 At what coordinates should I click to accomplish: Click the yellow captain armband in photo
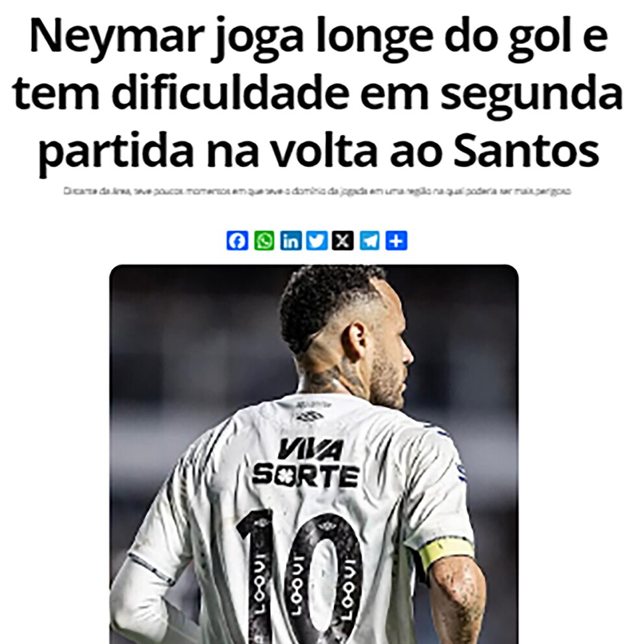[x=445, y=552]
